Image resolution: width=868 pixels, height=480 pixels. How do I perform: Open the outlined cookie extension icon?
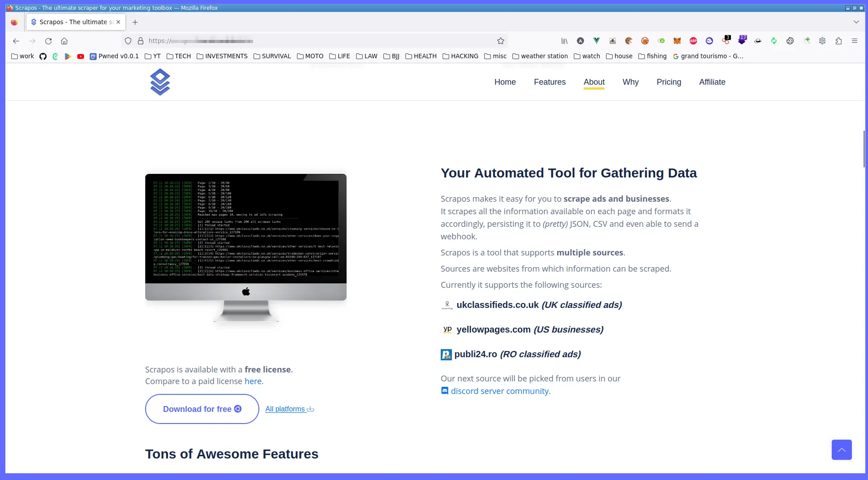coord(790,41)
